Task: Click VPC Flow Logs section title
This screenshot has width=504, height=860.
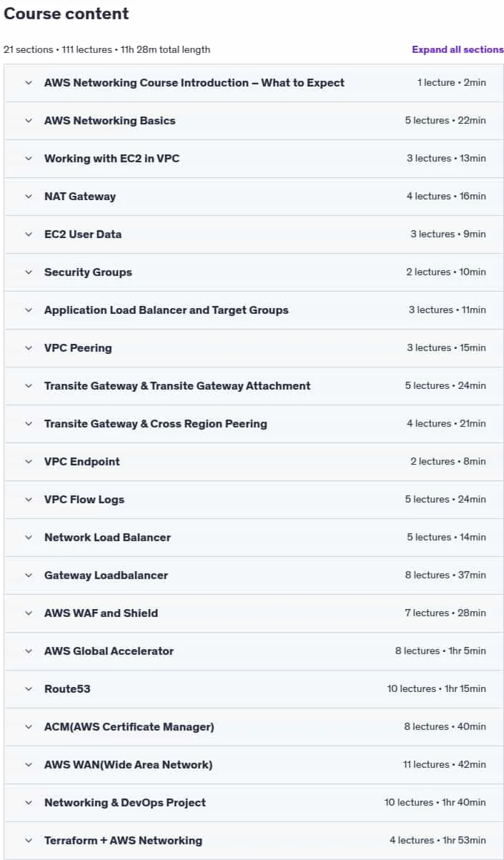Action: 84,500
